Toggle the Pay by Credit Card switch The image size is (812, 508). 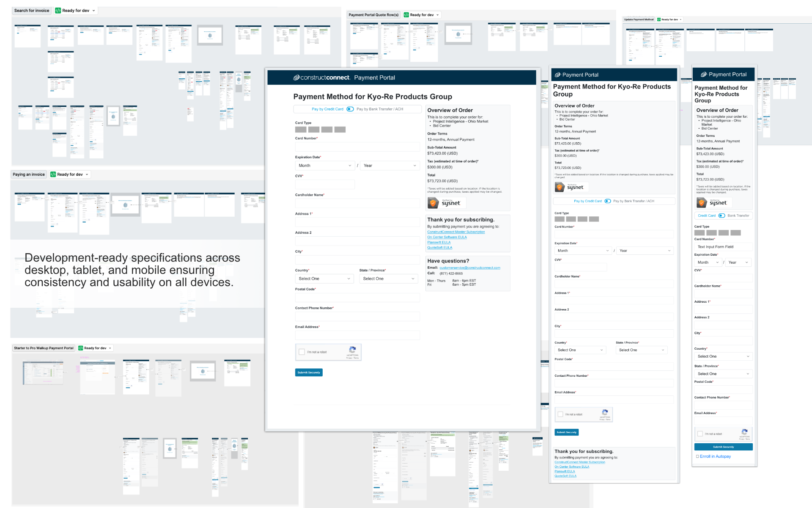(x=350, y=109)
